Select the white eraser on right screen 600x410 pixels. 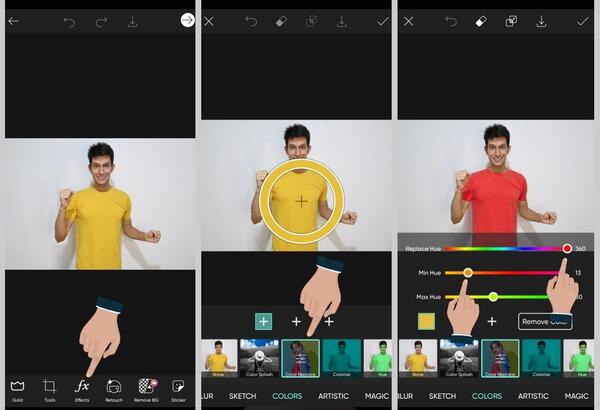click(x=481, y=21)
